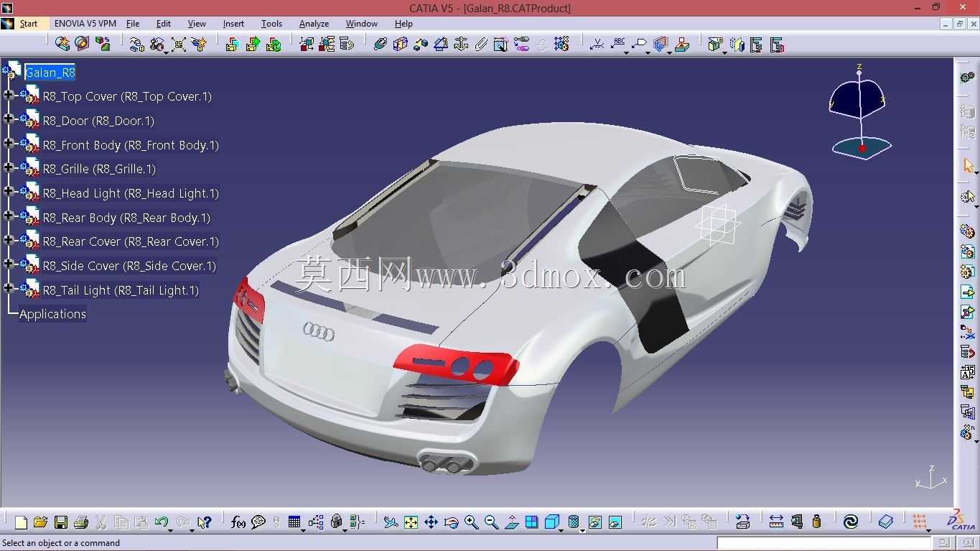Expand the R8_Side Cover node

tap(9, 264)
